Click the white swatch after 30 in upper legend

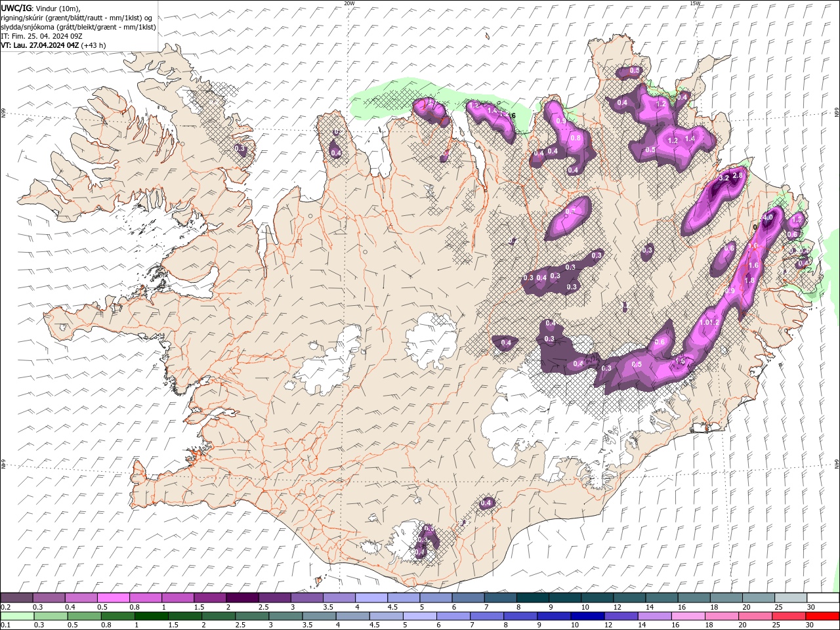(823, 598)
